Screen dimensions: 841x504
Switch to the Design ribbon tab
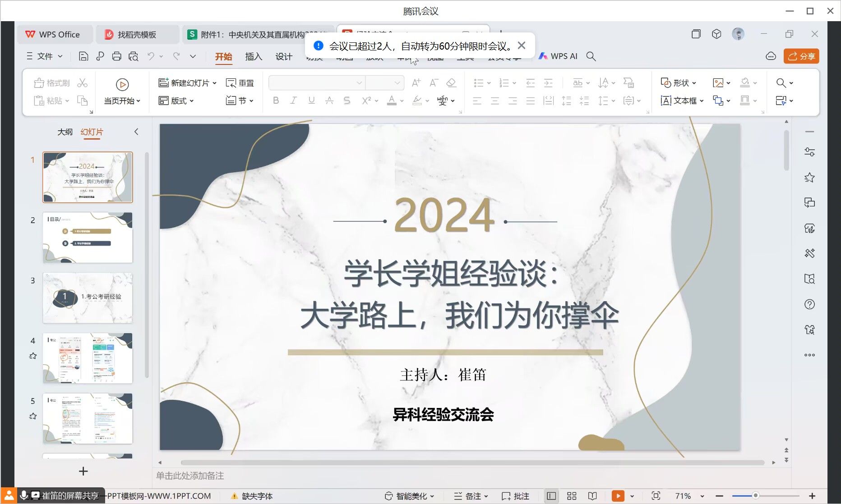click(x=284, y=56)
